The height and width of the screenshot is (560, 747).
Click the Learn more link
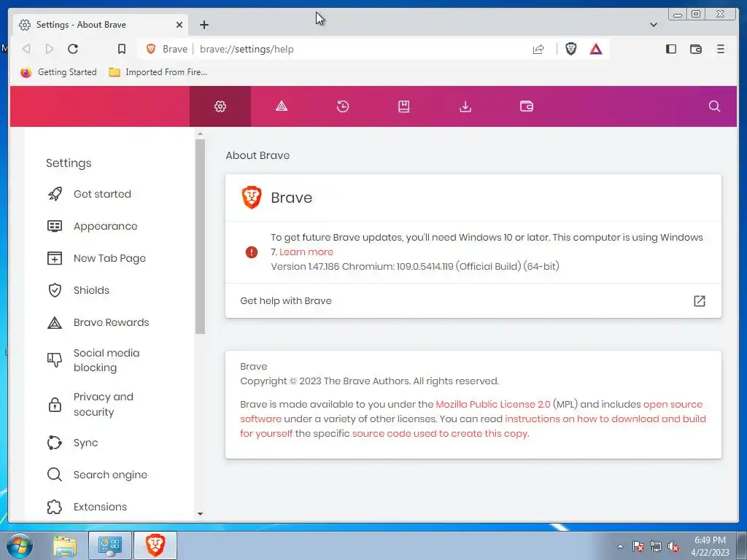306,252
